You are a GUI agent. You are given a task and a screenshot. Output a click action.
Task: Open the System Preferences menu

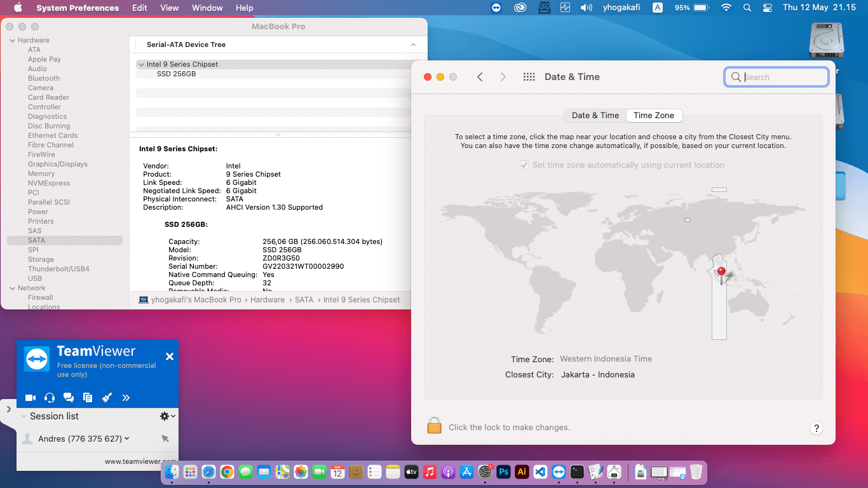tap(78, 8)
